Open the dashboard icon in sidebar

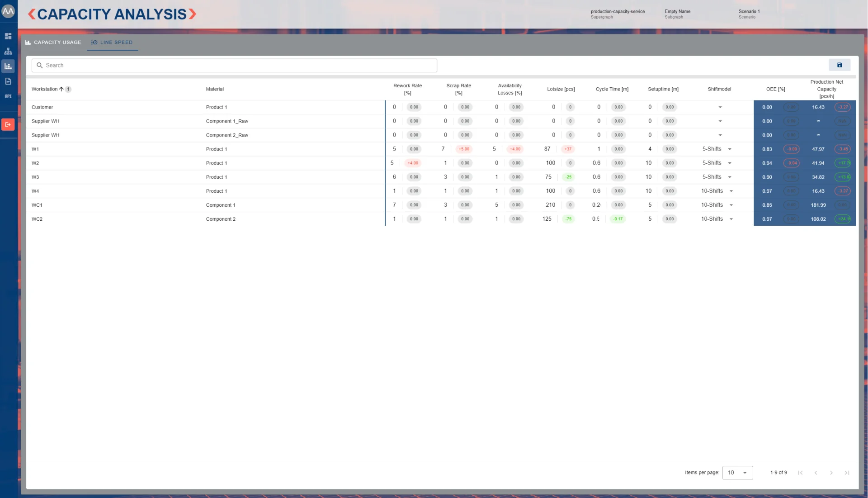[x=8, y=36]
